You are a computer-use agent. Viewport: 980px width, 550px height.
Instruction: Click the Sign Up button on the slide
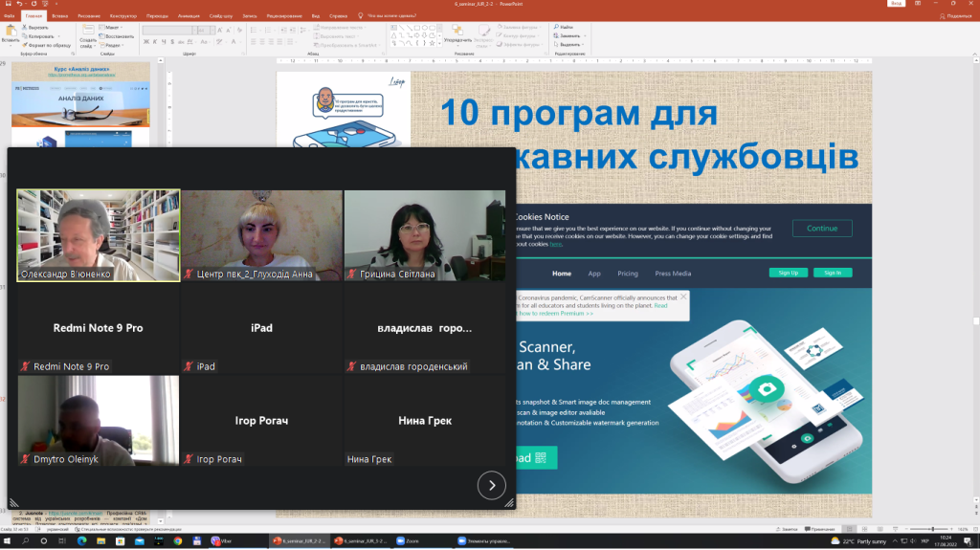[788, 273]
